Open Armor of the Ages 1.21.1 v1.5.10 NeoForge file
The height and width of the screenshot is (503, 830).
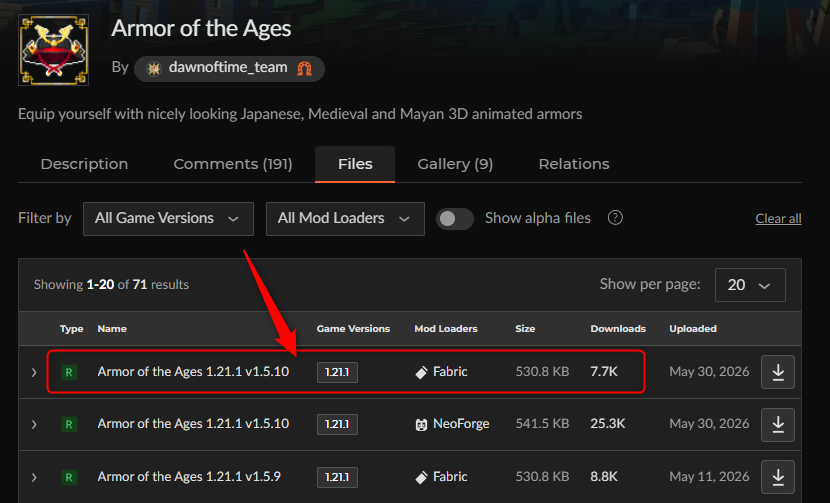pyautogui.click(x=193, y=424)
